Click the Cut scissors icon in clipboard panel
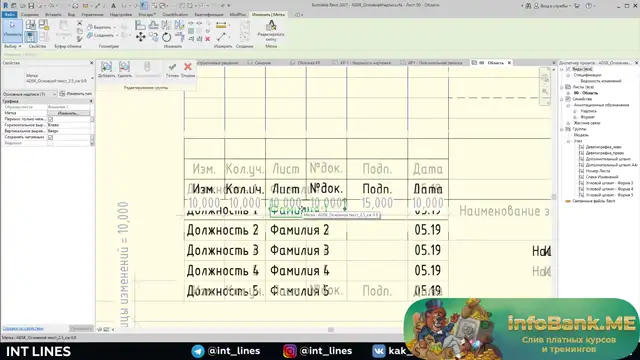640x360 pixels. tap(80, 23)
